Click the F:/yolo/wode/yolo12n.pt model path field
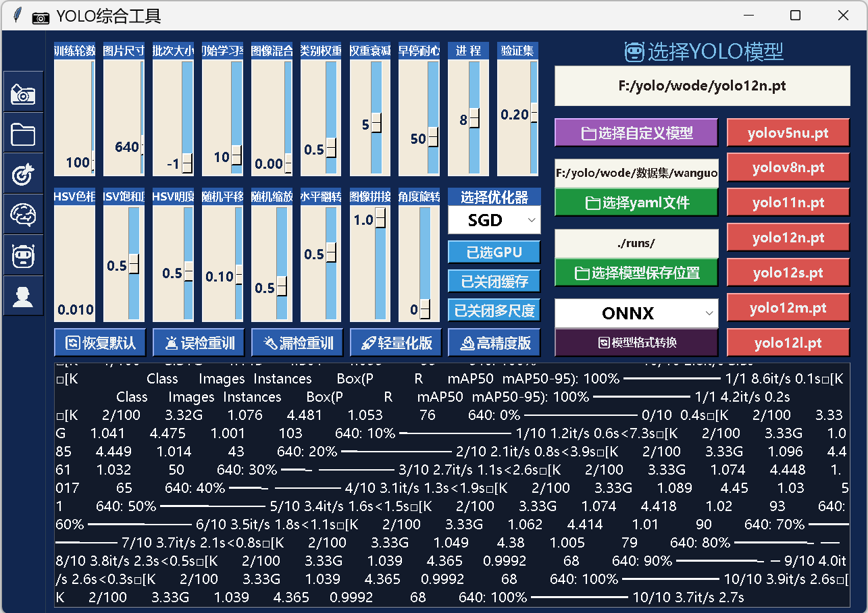The height and width of the screenshot is (613, 868). [702, 86]
